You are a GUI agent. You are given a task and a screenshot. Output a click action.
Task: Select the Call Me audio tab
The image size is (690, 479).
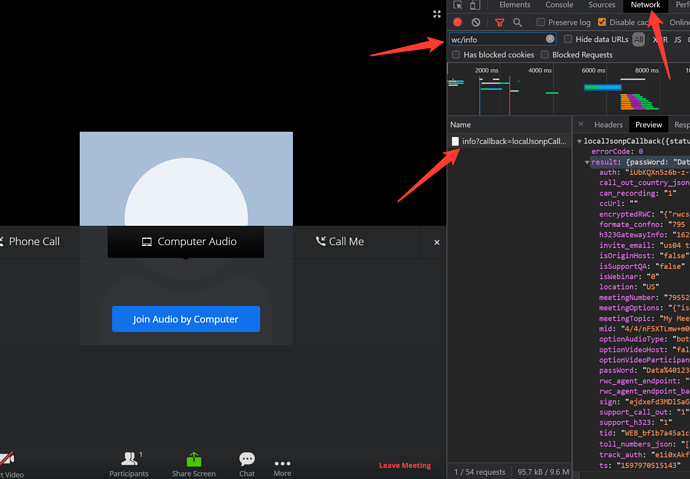coord(340,241)
